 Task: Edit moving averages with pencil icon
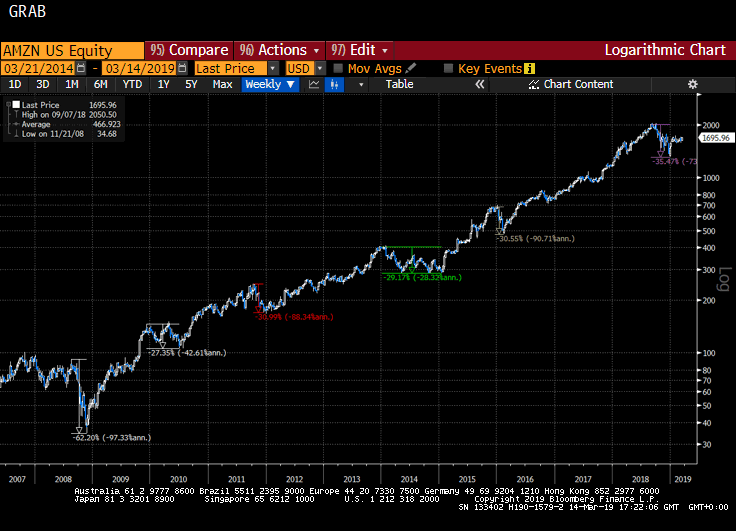[x=411, y=68]
